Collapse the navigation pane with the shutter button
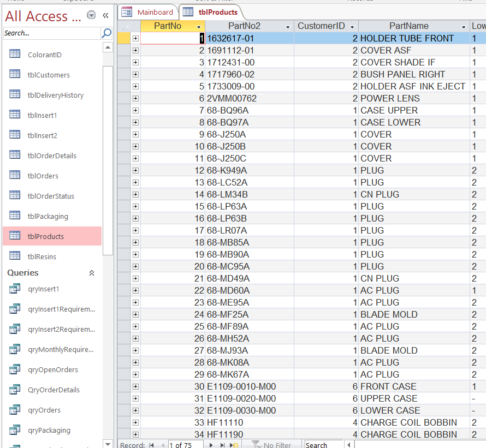This screenshot has height=448, width=486. pyautogui.click(x=106, y=15)
